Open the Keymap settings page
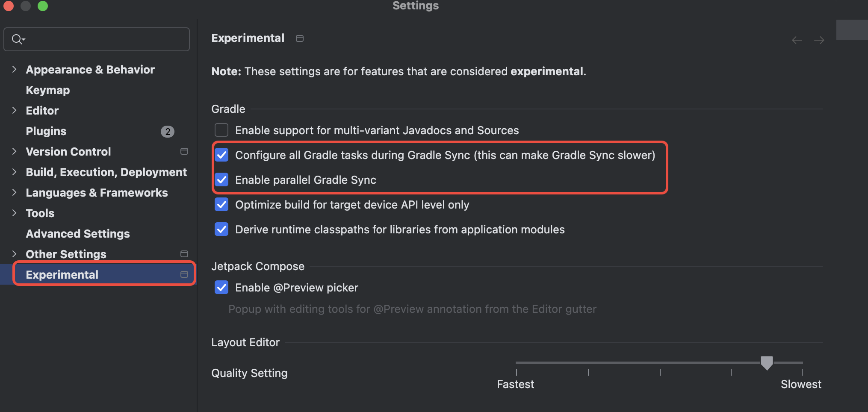 tap(47, 90)
